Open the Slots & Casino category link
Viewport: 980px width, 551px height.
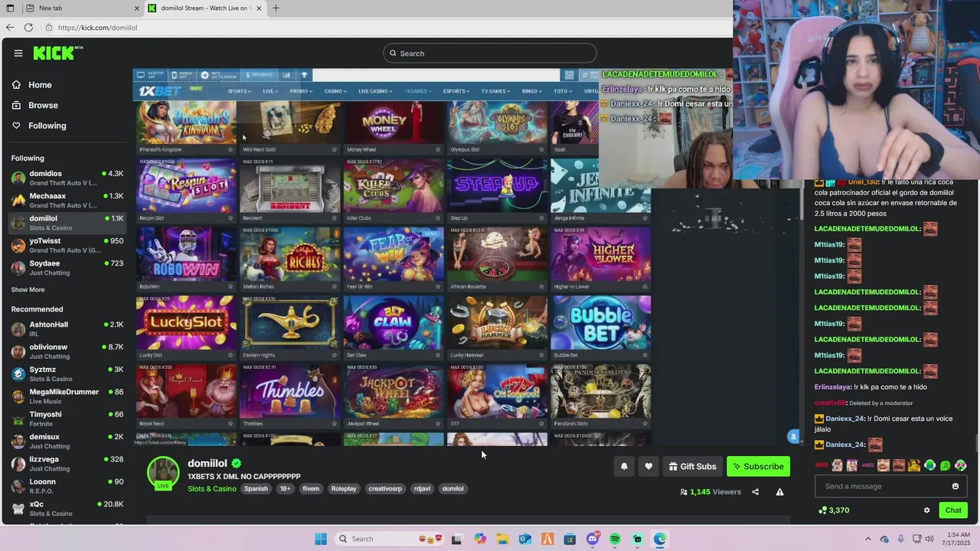pyautogui.click(x=212, y=489)
